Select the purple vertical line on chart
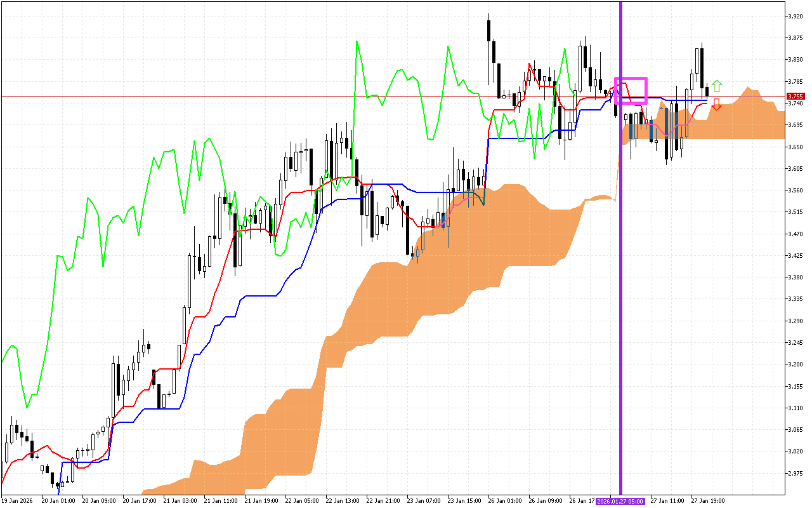 tap(620, 254)
